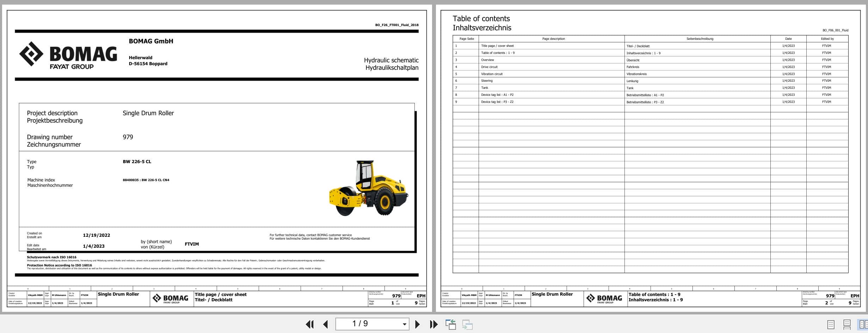Select short name FTVIM on cover sheet
This screenshot has width=868, height=333.
(192, 244)
